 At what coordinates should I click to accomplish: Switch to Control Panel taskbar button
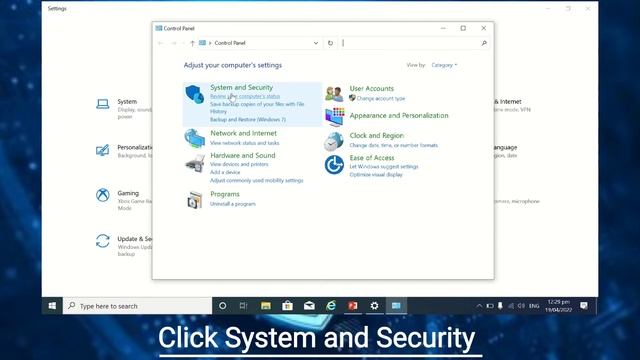point(396,306)
